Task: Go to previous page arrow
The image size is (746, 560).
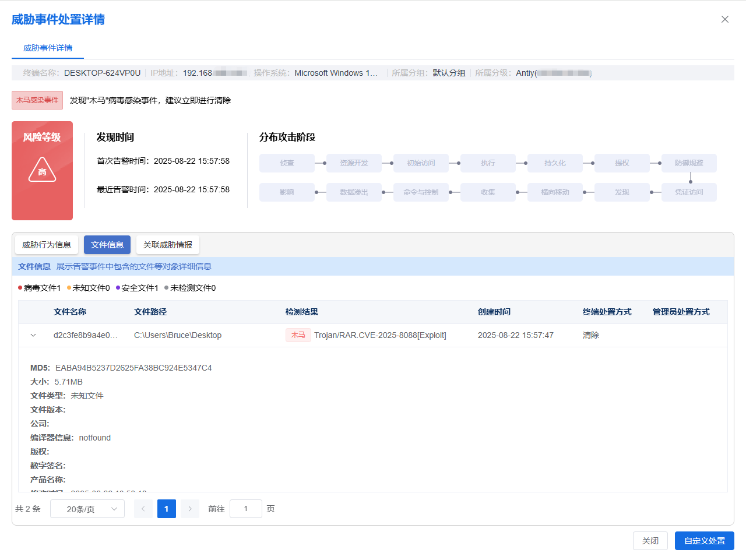Action: pyautogui.click(x=143, y=509)
